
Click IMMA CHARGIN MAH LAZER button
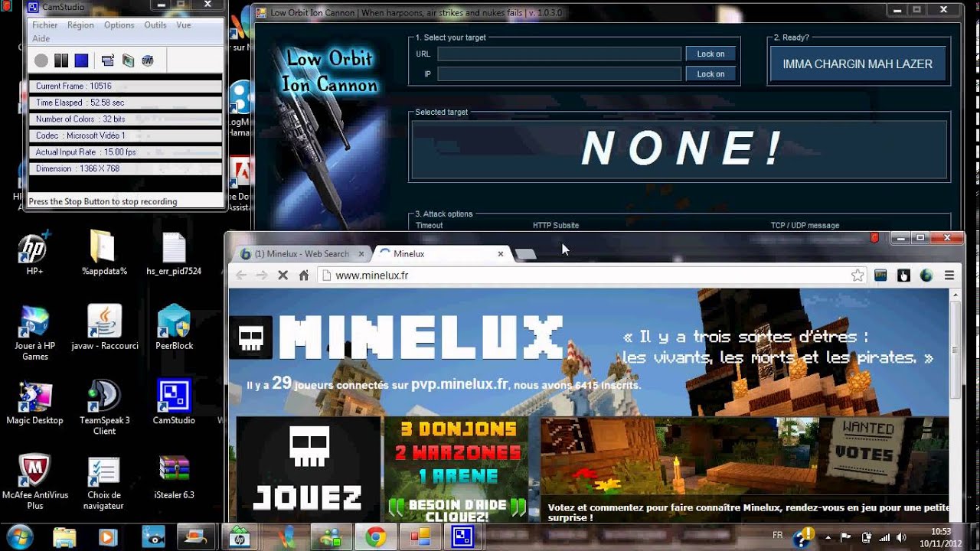[857, 64]
